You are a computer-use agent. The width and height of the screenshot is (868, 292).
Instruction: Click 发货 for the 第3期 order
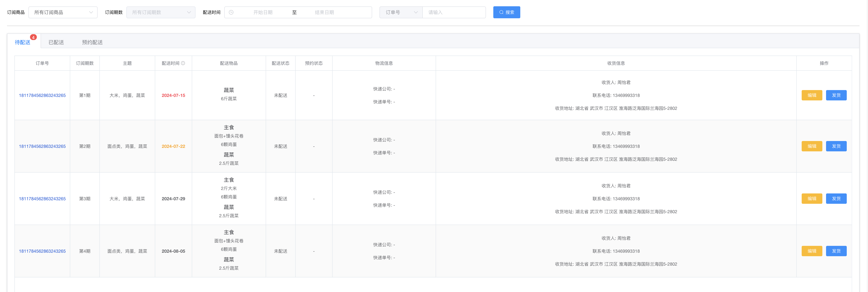[836, 199]
